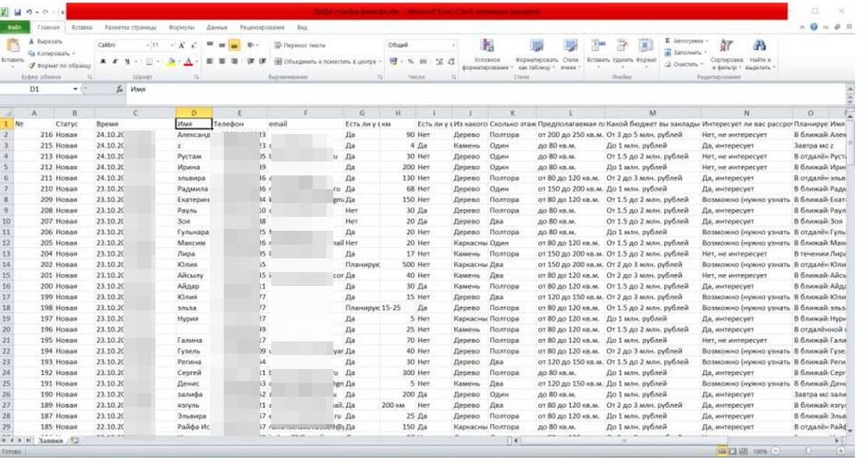Screen dimensions: 868x458
Task: Click the insert function fx icon
Action: pyautogui.click(x=119, y=89)
